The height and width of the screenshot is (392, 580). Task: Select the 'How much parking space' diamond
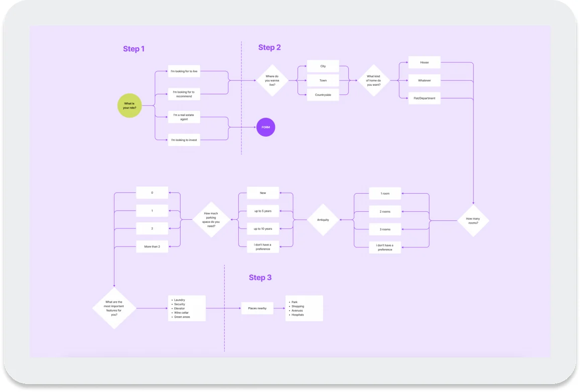[x=211, y=219]
